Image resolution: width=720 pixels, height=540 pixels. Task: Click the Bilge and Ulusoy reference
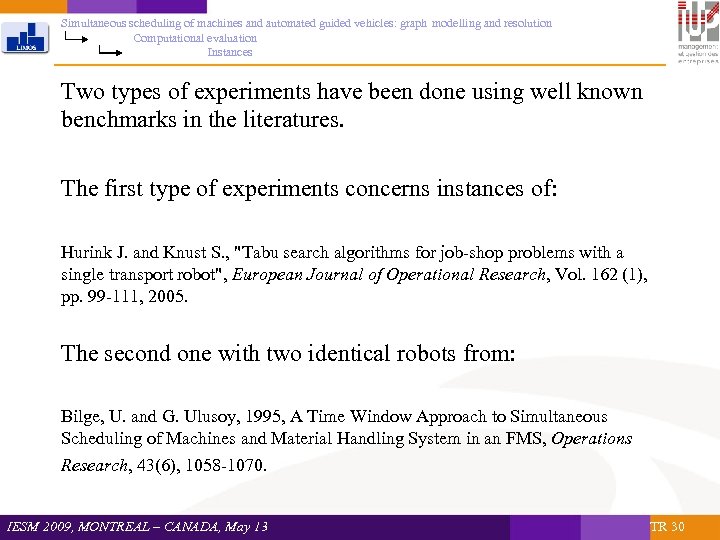pyautogui.click(x=347, y=440)
